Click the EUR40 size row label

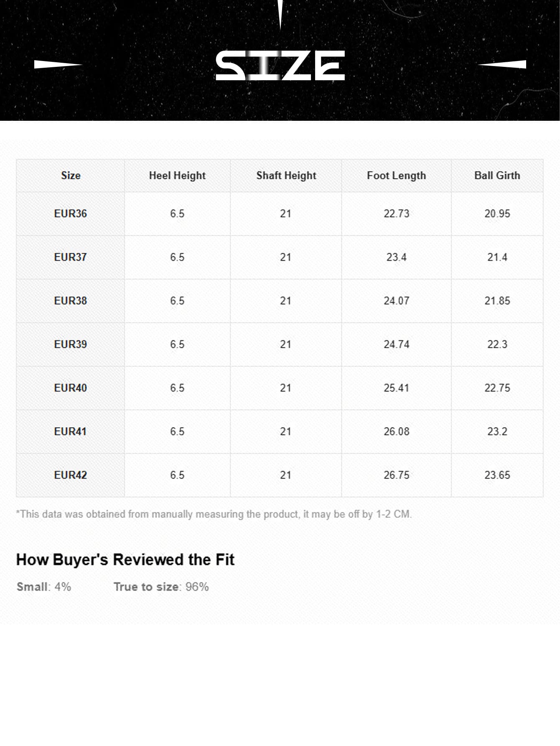tap(71, 388)
